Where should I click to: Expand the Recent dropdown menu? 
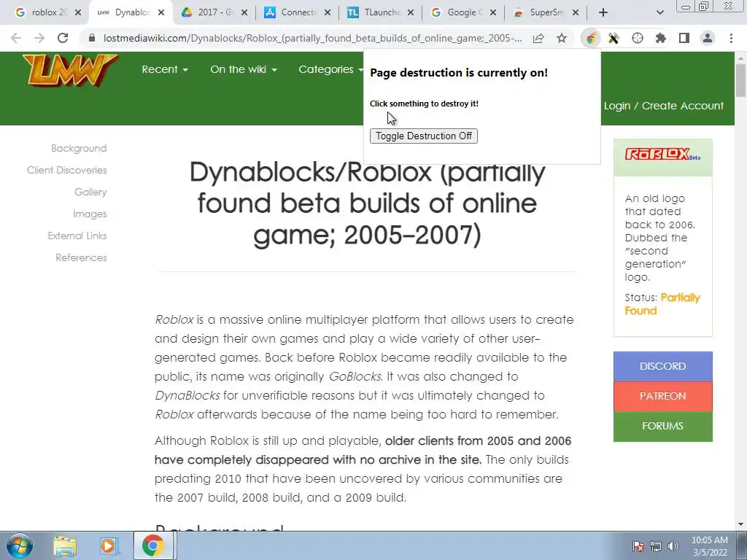165,69
